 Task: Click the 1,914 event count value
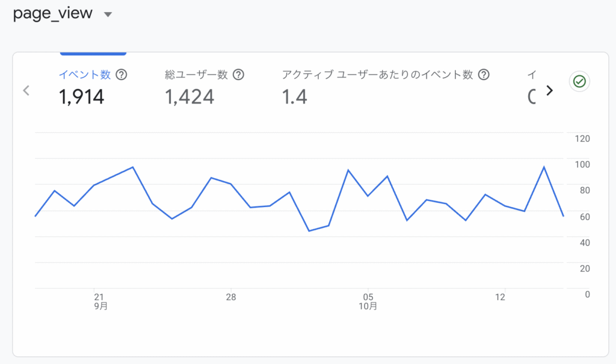point(82,96)
